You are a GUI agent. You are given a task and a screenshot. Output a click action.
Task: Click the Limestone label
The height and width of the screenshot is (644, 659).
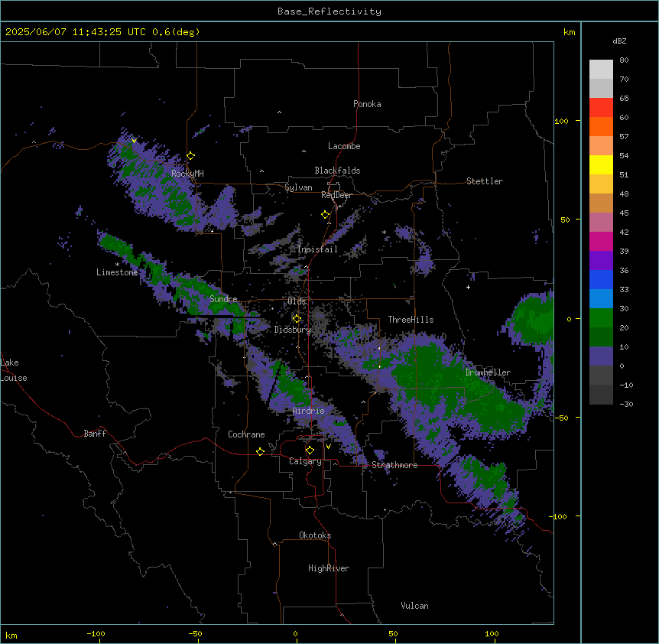tap(117, 272)
